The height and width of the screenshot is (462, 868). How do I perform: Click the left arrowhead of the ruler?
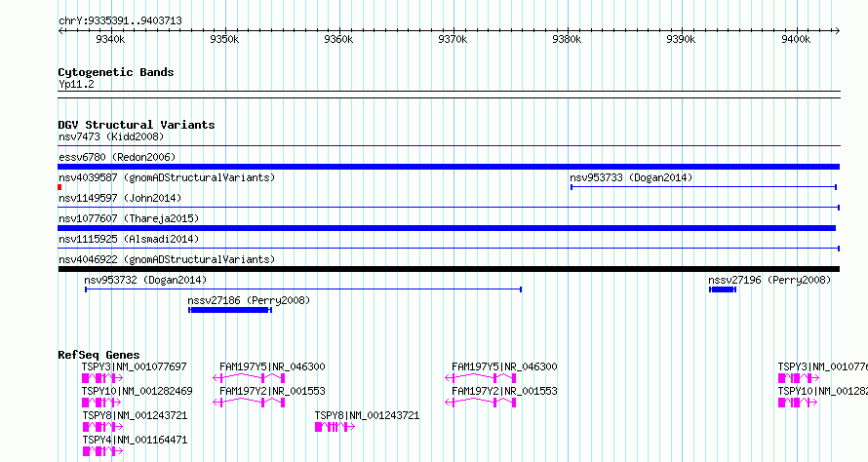[60, 30]
